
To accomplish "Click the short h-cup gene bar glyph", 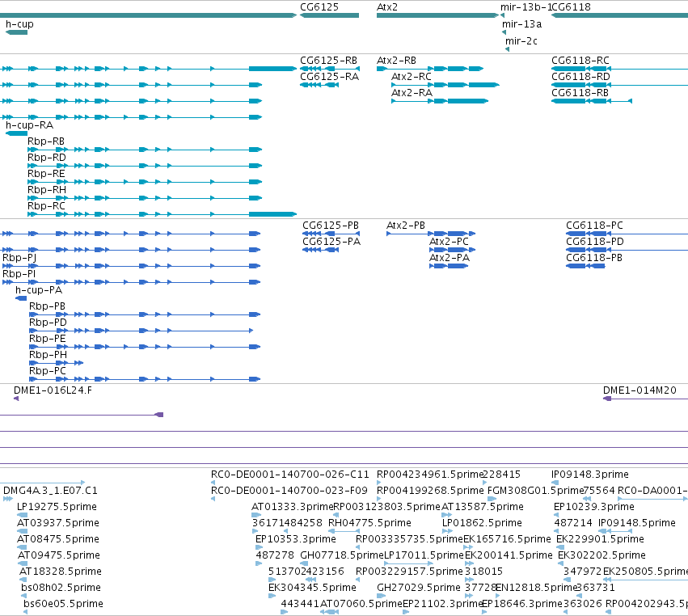I will (x=17, y=32).
